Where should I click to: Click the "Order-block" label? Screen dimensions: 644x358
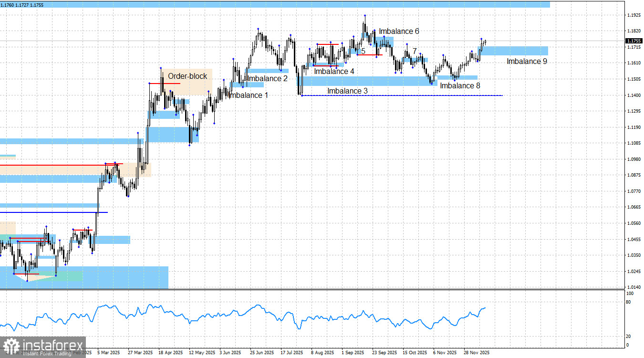pyautogui.click(x=187, y=76)
